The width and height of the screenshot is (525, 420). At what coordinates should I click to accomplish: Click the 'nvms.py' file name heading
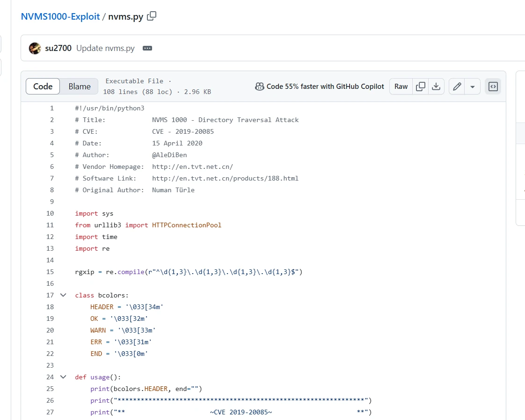coord(125,17)
